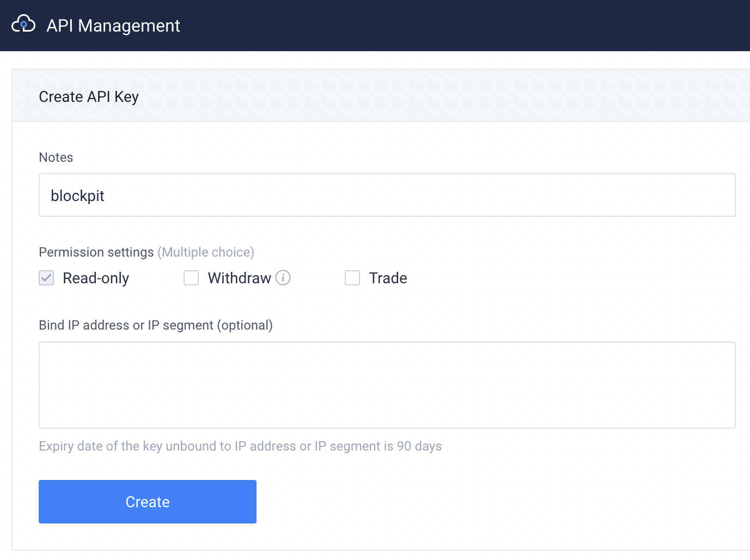Image resolution: width=750 pixels, height=560 pixels.
Task: Click the Notes field label
Action: pos(56,157)
